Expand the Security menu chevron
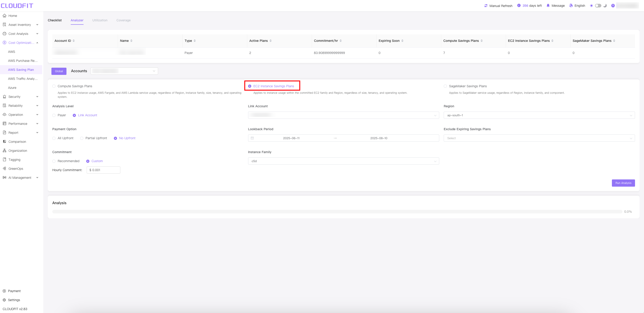The image size is (644, 313). [37, 97]
